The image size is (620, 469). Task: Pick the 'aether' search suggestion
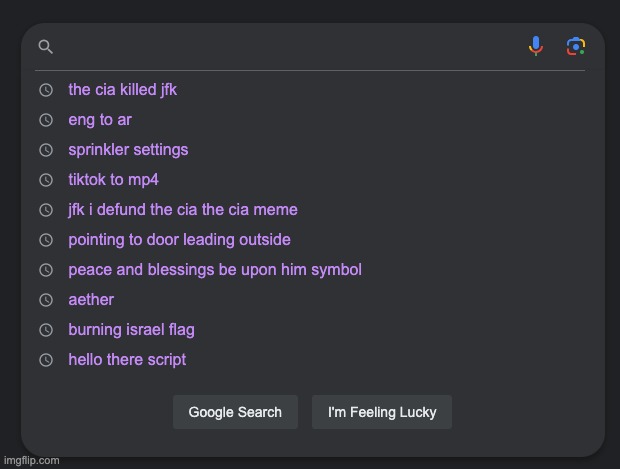pyautogui.click(x=91, y=300)
